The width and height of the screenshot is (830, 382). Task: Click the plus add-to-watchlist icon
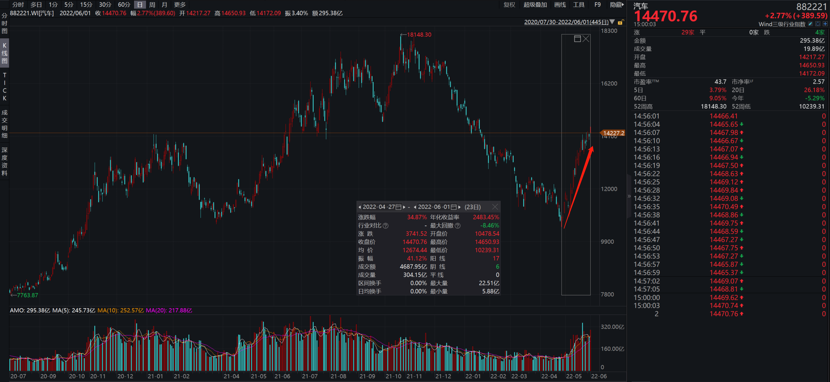(x=824, y=24)
